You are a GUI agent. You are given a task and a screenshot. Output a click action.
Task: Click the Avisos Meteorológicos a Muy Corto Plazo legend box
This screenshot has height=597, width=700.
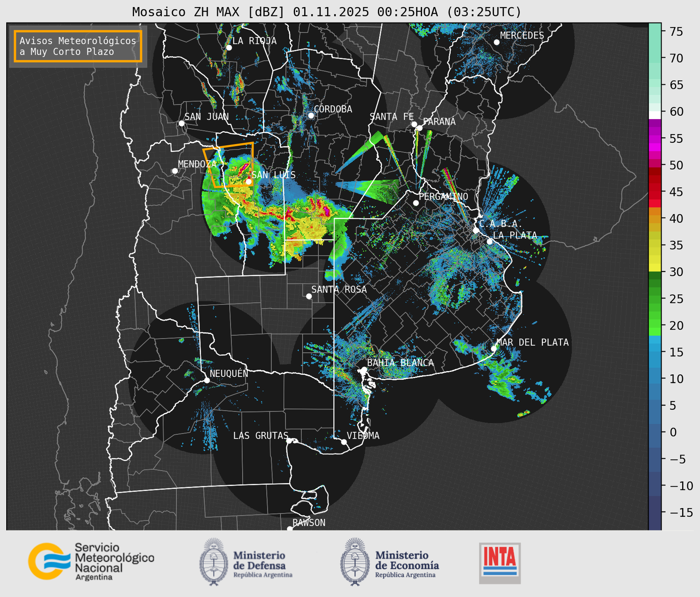78,46
